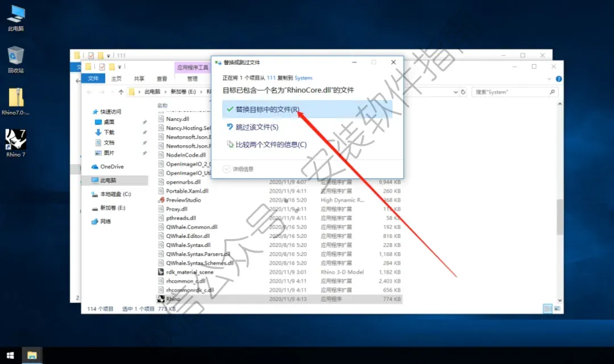The height and width of the screenshot is (364, 614).
Task: Expand the 详细信息 details chevron in dialog
Action: point(226,169)
